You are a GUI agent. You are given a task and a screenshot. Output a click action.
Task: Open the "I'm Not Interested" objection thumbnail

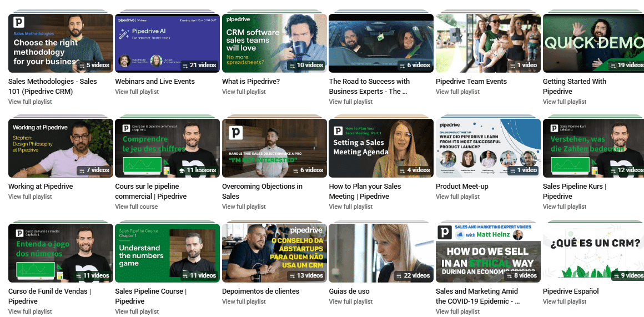(x=274, y=148)
